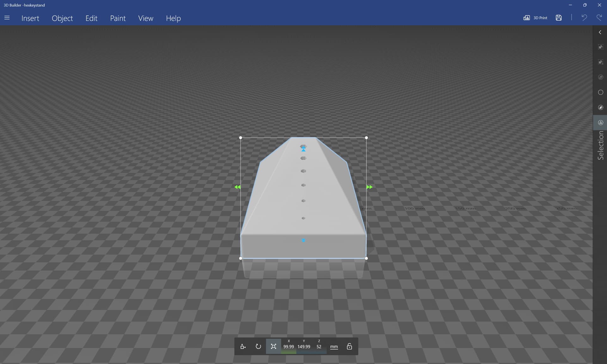The width and height of the screenshot is (607, 364).
Task: Click the blue handle on the model's front face
Action: (303, 240)
